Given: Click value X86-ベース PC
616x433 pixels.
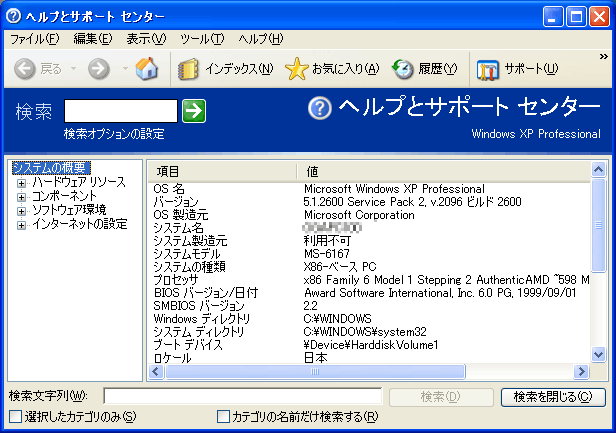Looking at the screenshot, I should coord(340,267).
